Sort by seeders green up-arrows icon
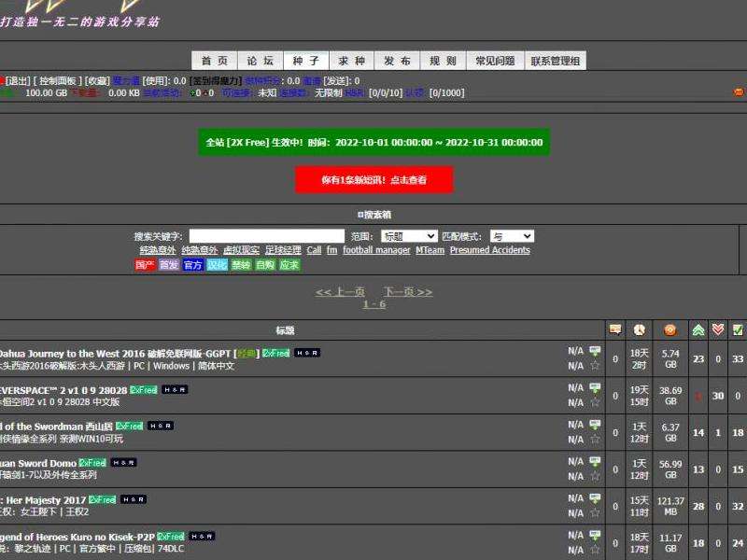 (x=698, y=329)
